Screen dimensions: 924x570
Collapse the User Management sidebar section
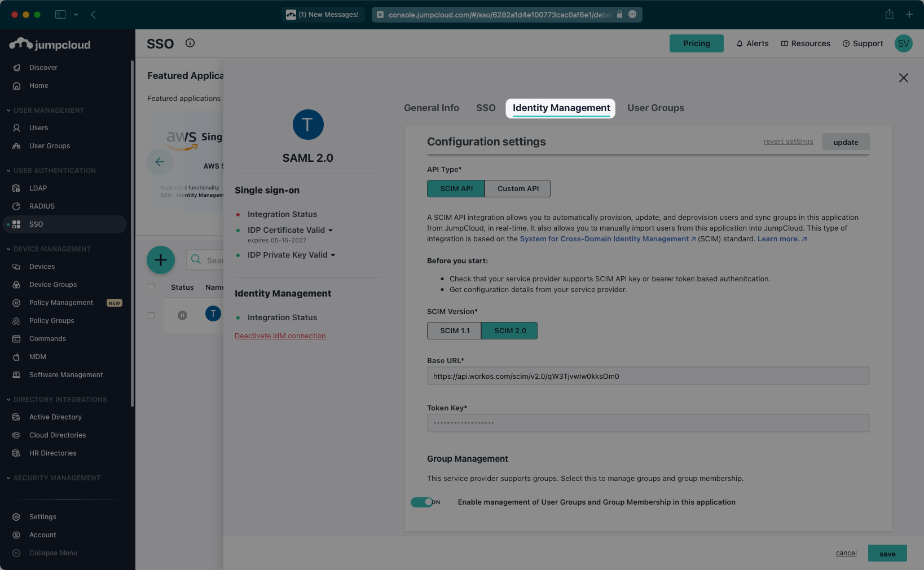click(x=7, y=110)
